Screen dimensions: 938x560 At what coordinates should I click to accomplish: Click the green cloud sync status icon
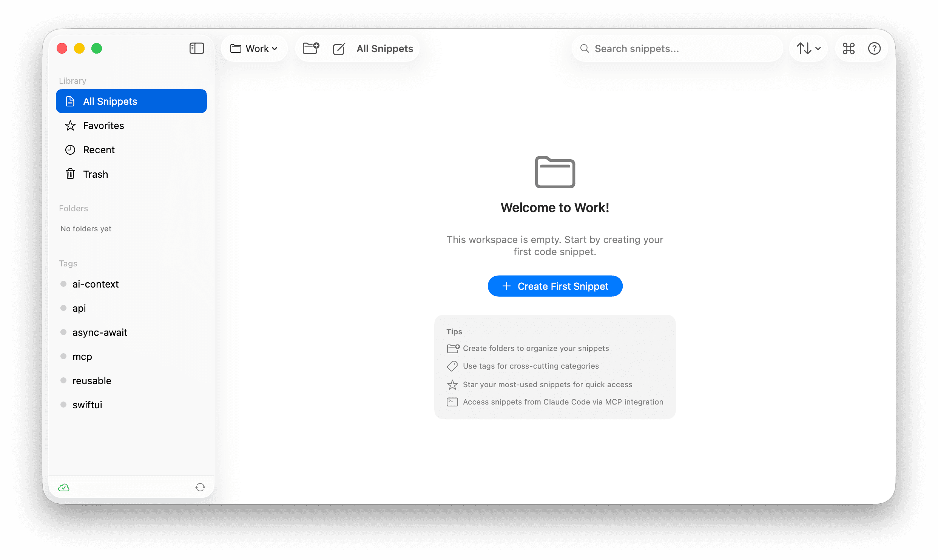[x=64, y=487]
